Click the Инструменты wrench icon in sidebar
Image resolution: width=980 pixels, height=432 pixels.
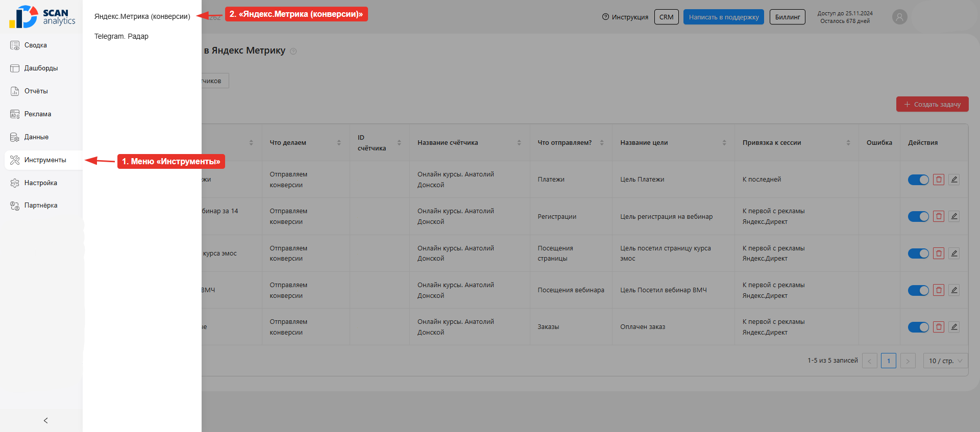(x=15, y=160)
